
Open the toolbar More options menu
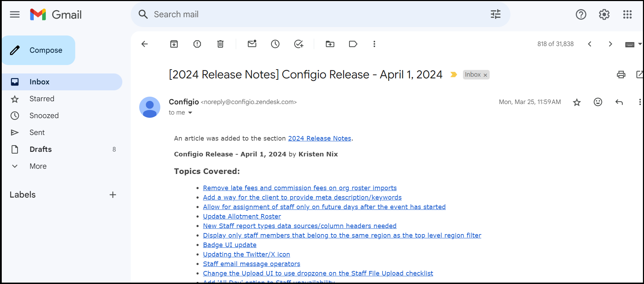[x=374, y=44]
